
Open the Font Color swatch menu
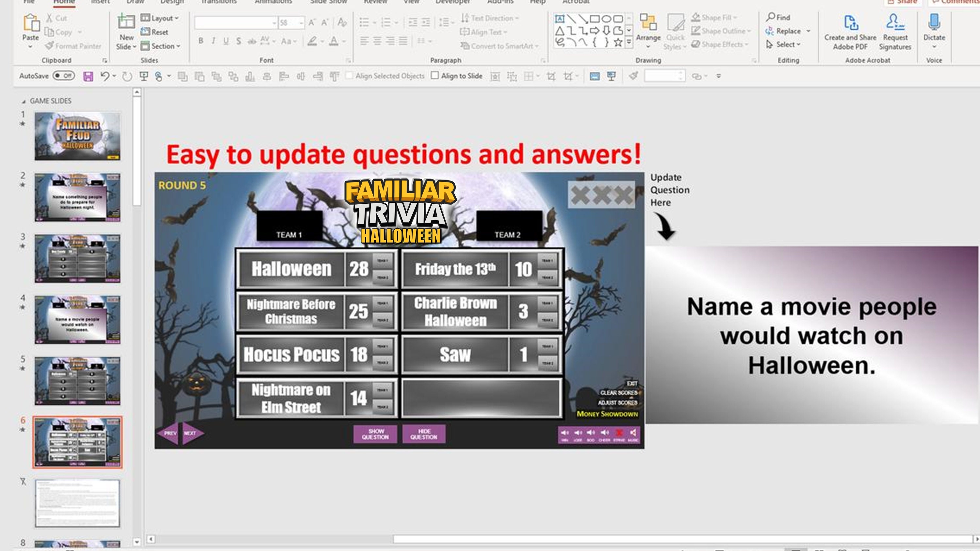tap(344, 41)
